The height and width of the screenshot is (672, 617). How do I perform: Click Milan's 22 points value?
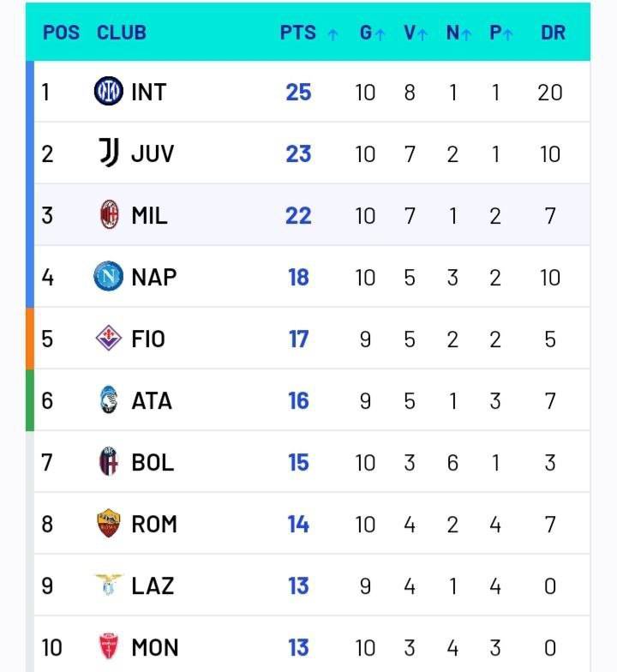298,215
